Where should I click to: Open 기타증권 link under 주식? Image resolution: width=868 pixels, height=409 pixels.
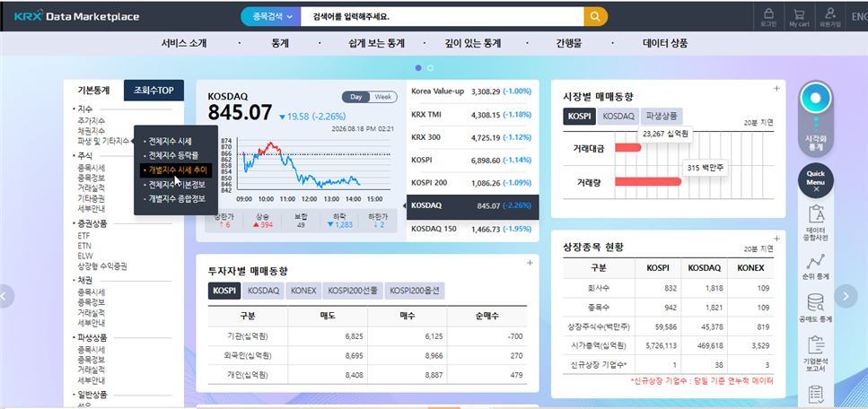tap(92, 198)
